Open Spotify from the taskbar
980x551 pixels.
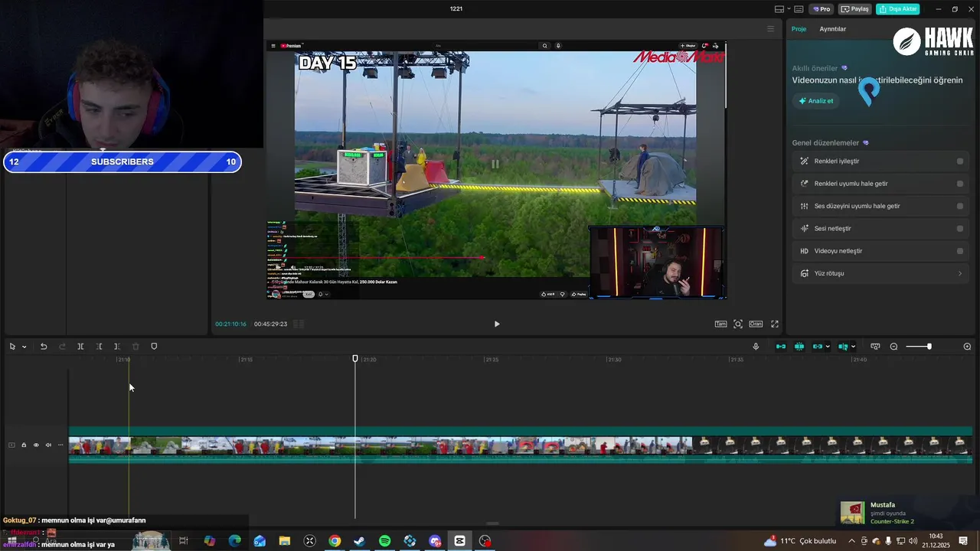(x=385, y=541)
